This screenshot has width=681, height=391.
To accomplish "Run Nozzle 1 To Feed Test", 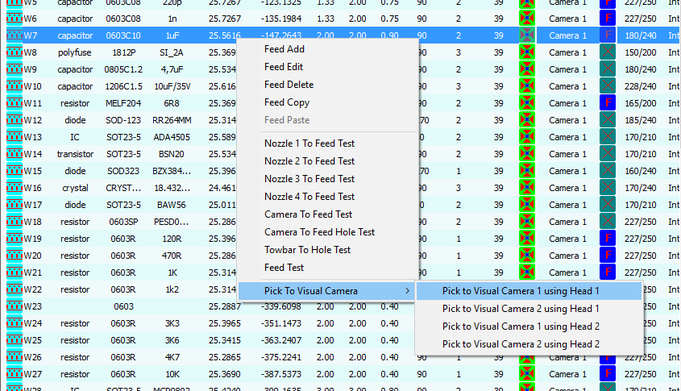I will click(309, 143).
